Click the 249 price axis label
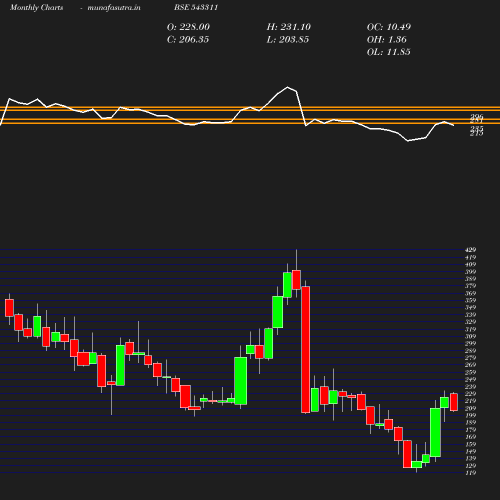The image size is (500, 500). pos(471,379)
